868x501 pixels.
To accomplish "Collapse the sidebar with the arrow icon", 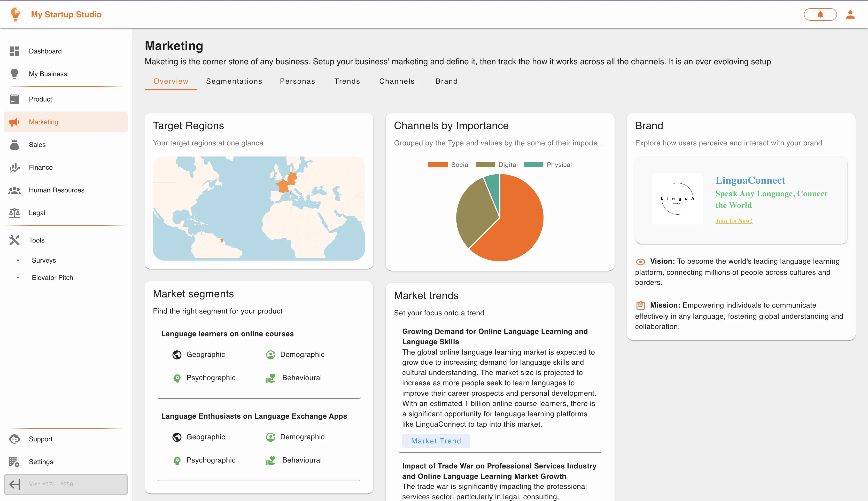I will pos(14,484).
